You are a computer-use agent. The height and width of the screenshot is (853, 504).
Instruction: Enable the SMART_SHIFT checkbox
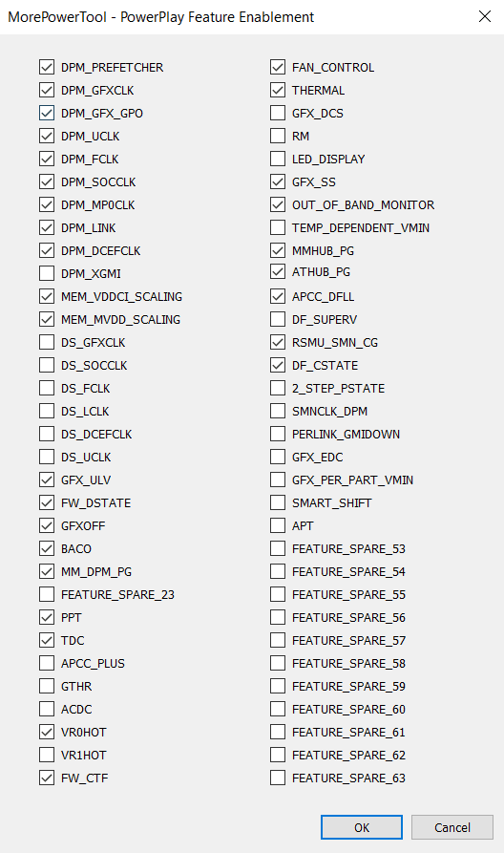pyautogui.click(x=278, y=502)
